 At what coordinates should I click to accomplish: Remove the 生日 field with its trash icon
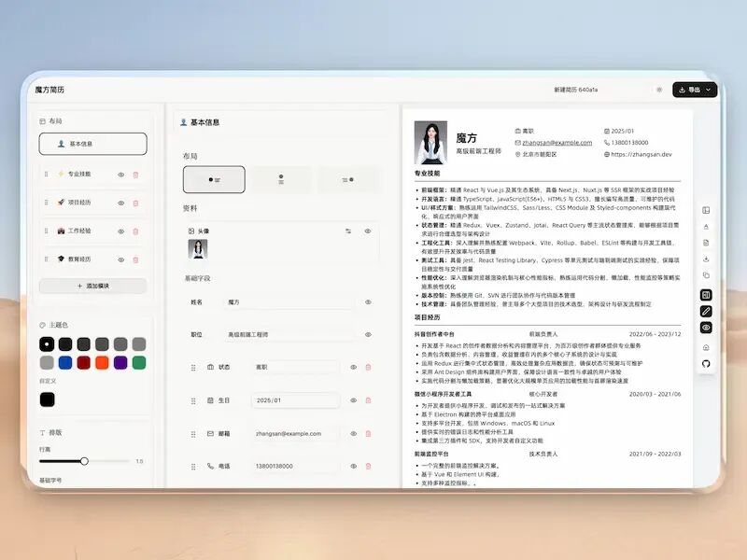coord(368,400)
